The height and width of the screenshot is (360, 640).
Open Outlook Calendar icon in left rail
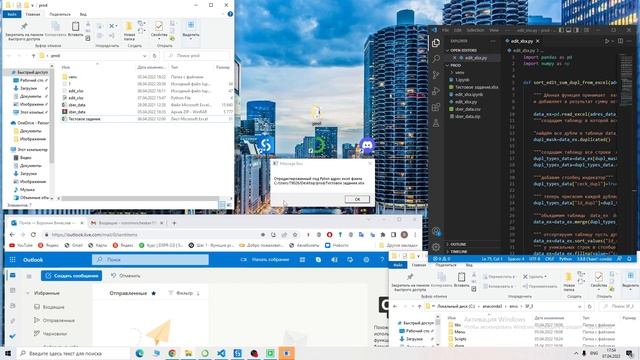pos(13,290)
